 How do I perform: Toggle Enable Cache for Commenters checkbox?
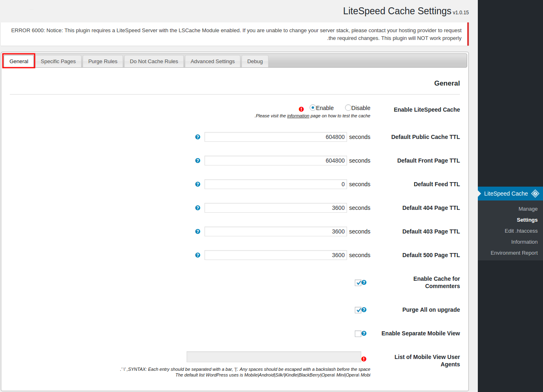358,283
